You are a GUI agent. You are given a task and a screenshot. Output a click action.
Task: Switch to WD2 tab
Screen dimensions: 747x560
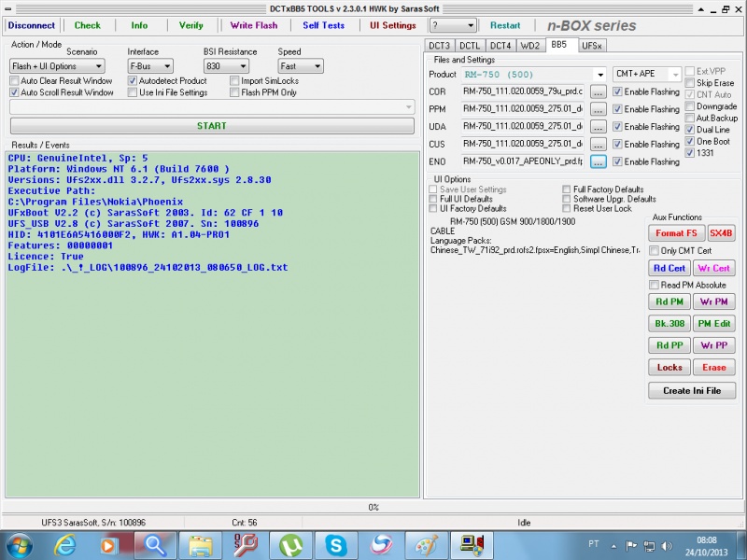click(x=530, y=46)
